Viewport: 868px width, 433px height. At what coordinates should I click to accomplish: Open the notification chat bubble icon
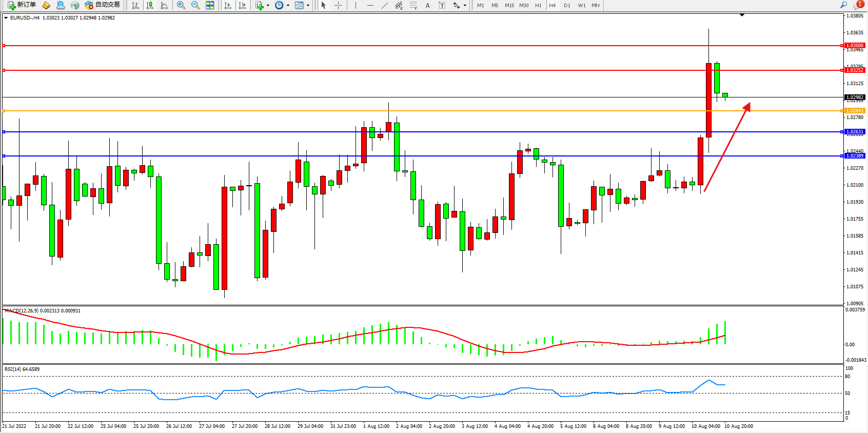point(857,5)
